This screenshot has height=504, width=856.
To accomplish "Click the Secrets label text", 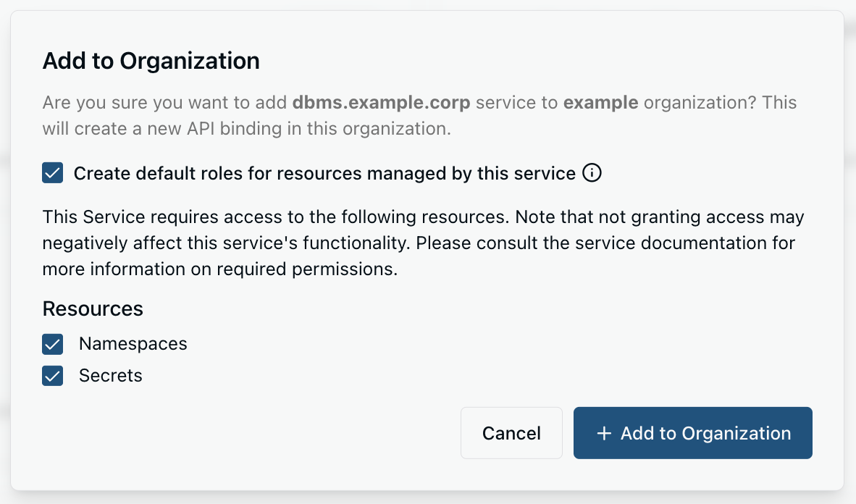I will (111, 376).
